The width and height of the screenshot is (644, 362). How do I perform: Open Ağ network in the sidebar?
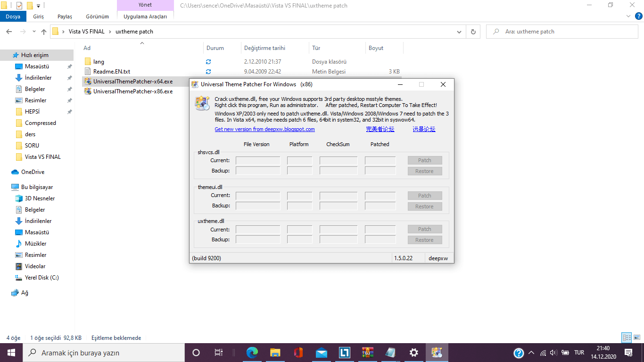[x=25, y=293]
